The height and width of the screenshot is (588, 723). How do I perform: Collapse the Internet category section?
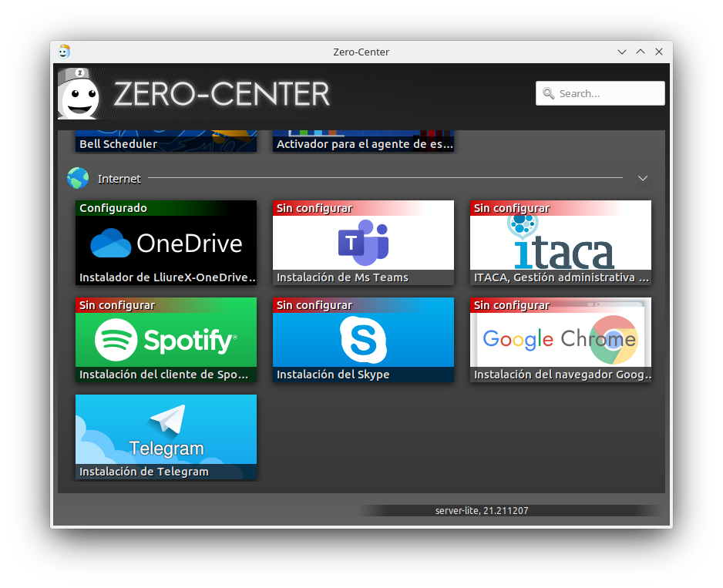[643, 179]
